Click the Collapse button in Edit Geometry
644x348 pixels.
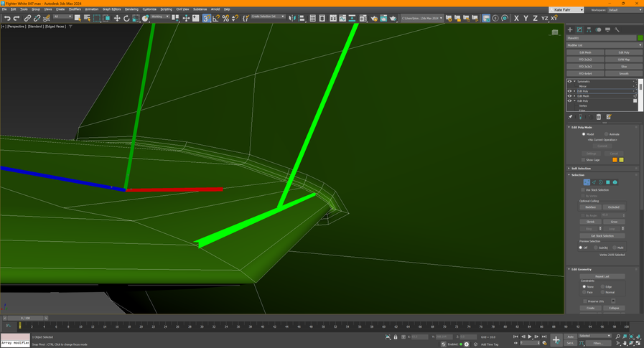(x=614, y=309)
